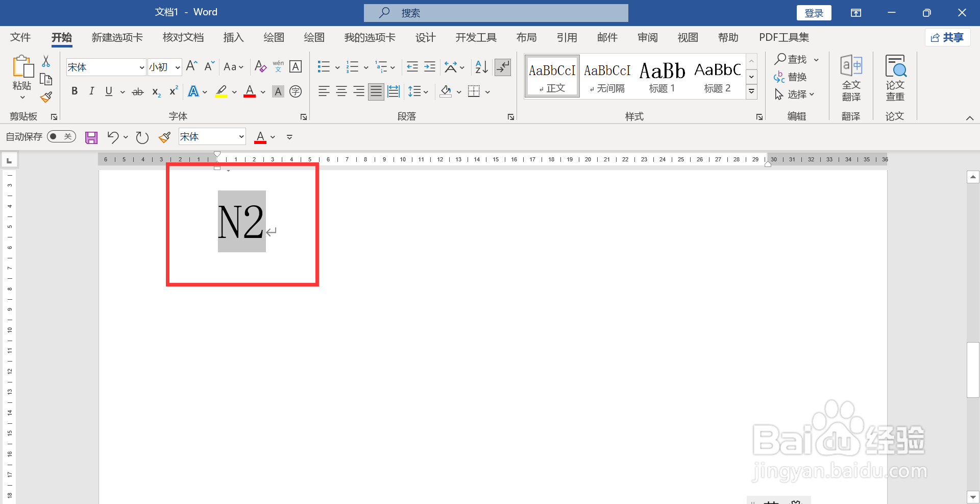The width and height of the screenshot is (980, 504).
Task: Toggle character shading
Action: point(278,91)
